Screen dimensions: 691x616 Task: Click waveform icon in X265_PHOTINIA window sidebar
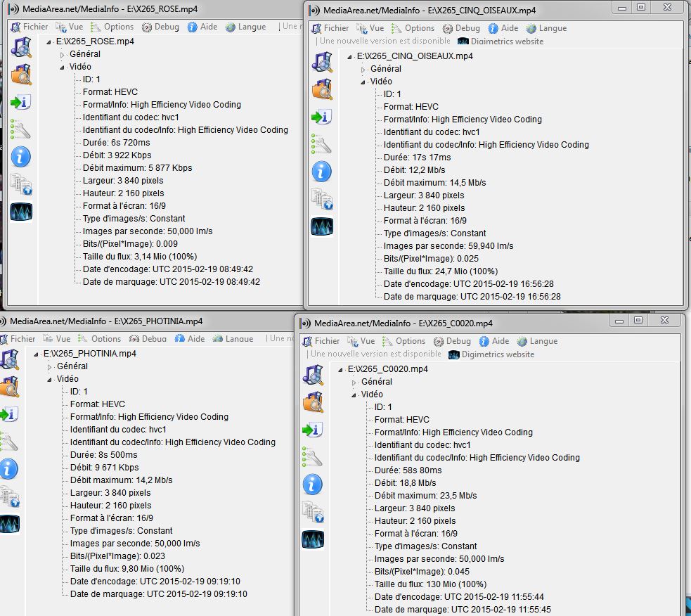tap(9, 524)
